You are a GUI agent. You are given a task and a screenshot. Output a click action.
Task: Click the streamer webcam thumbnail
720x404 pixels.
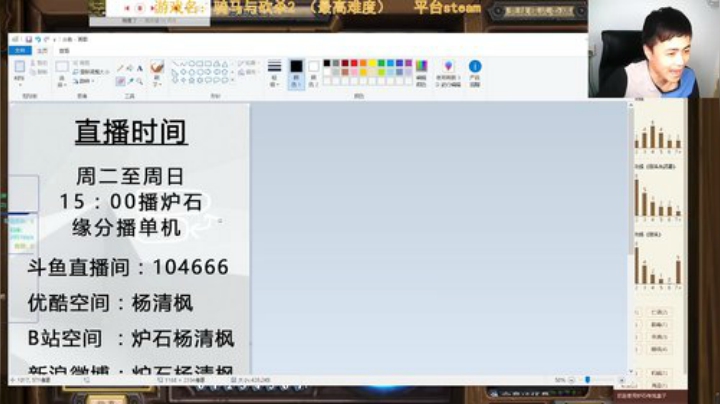[654, 49]
